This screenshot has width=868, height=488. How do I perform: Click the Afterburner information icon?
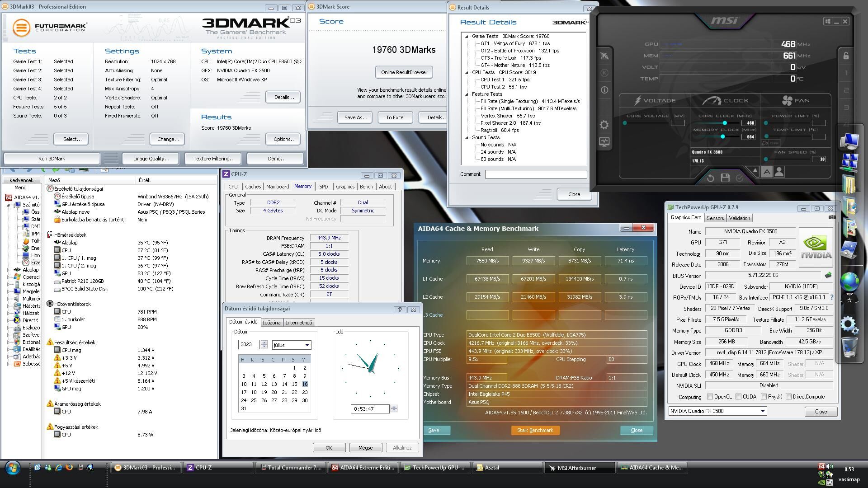click(x=604, y=90)
